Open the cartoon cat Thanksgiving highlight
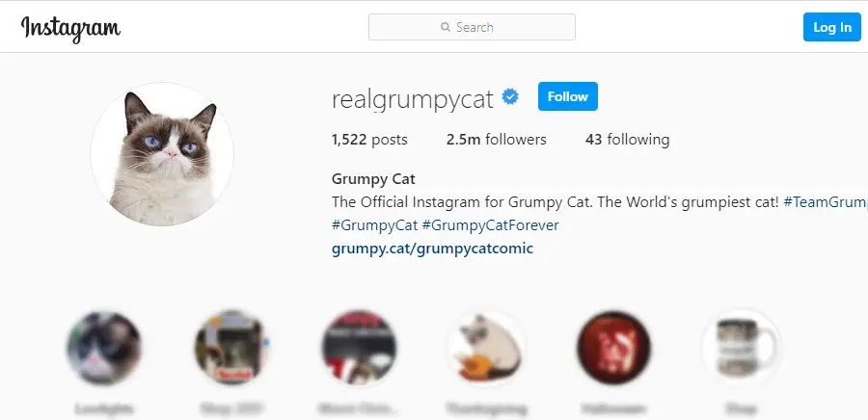The image size is (868, 420). [485, 348]
